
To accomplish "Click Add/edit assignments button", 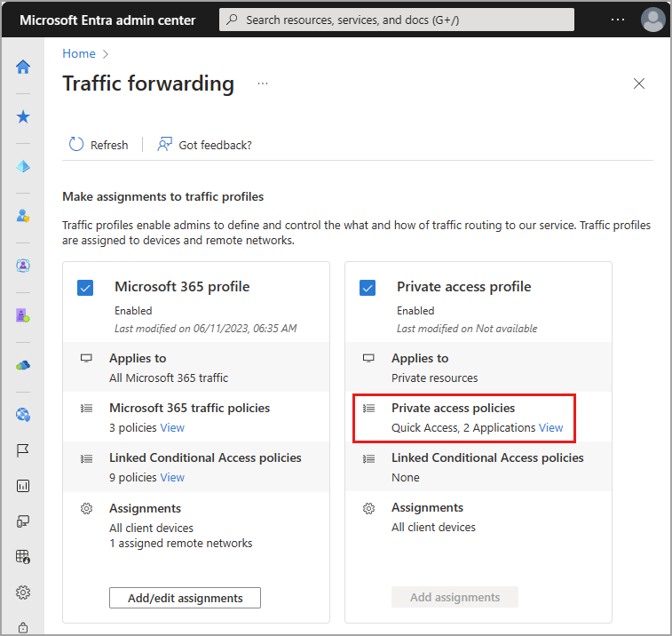I will pos(185,598).
